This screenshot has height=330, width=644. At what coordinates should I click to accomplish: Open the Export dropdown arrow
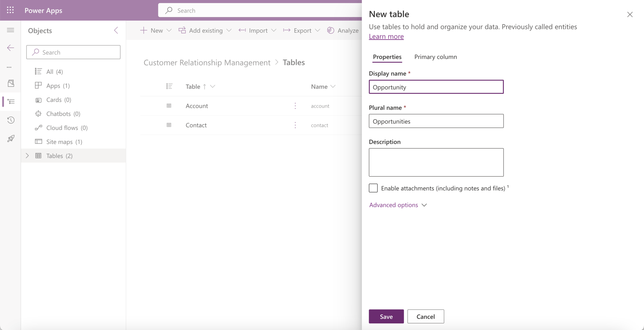(317, 30)
